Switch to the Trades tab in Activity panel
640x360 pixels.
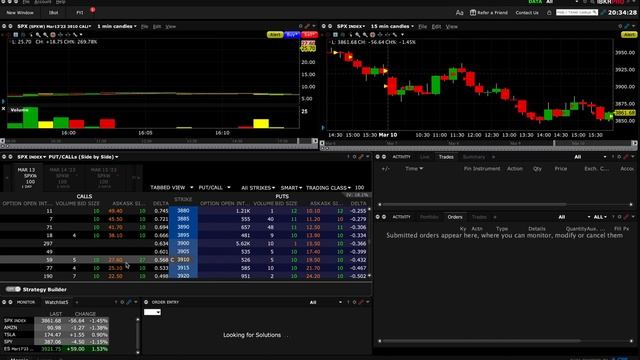tap(446, 157)
